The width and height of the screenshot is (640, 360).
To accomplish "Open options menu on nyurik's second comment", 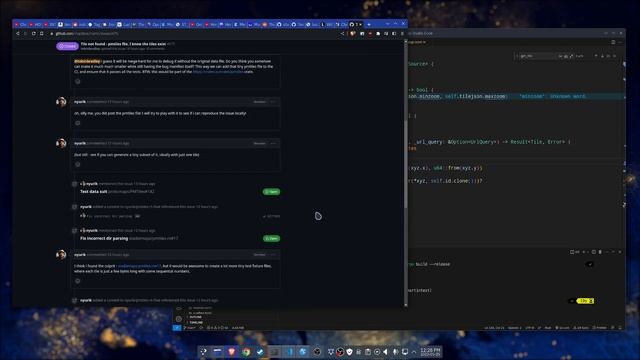I will pyautogui.click(x=273, y=143).
